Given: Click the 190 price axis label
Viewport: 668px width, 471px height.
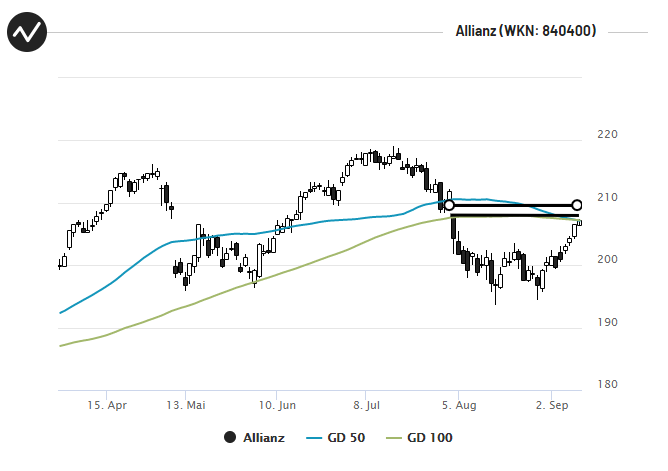Looking at the screenshot, I should tap(607, 322).
